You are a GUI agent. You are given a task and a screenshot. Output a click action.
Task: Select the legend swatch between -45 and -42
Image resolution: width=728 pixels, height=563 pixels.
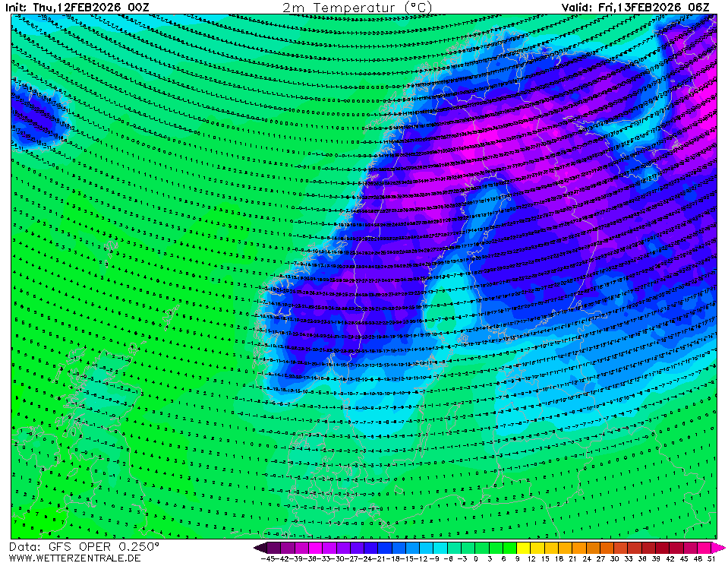[273, 548]
